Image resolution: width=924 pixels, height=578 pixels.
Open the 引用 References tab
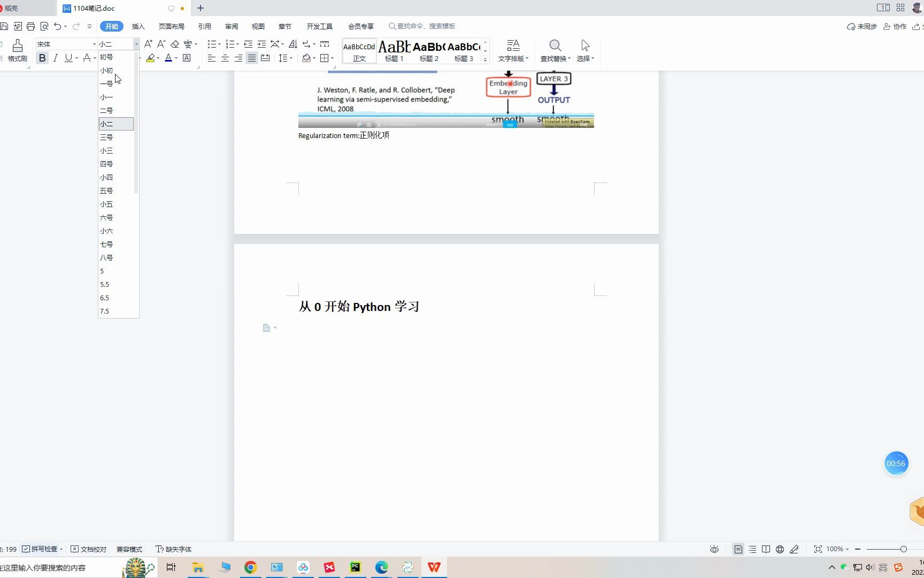(204, 26)
